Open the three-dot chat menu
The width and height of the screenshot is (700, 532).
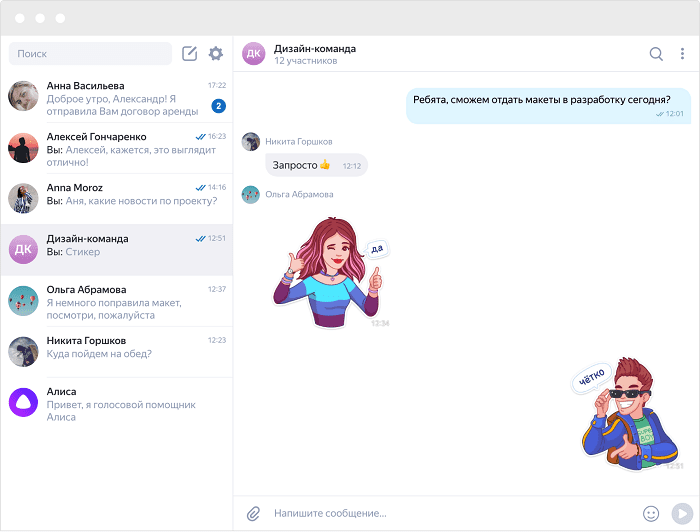click(682, 54)
